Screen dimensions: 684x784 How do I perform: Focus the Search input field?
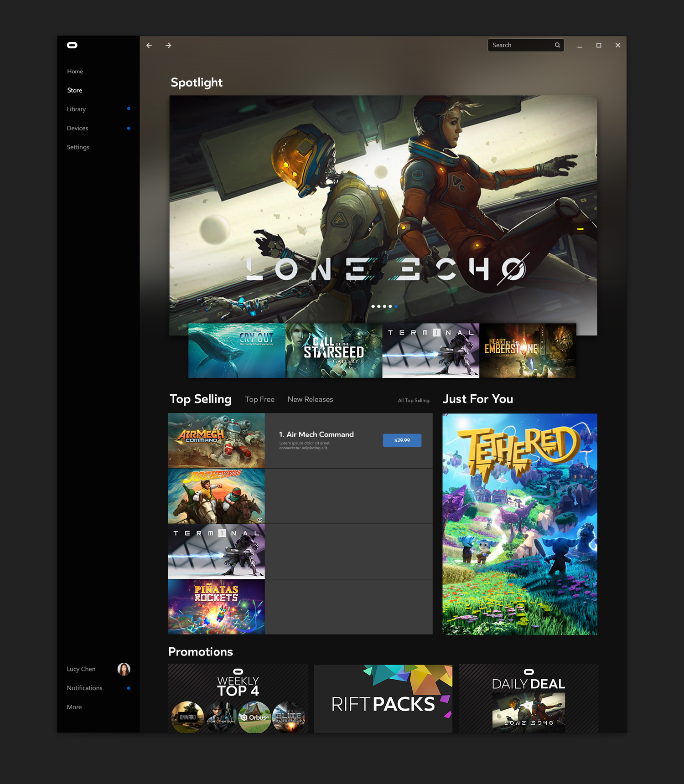tap(526, 45)
